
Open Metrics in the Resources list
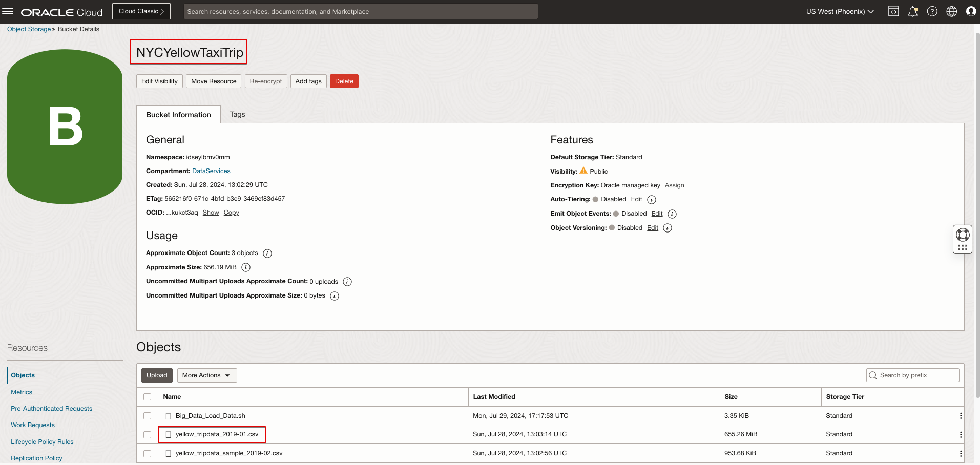[22, 392]
